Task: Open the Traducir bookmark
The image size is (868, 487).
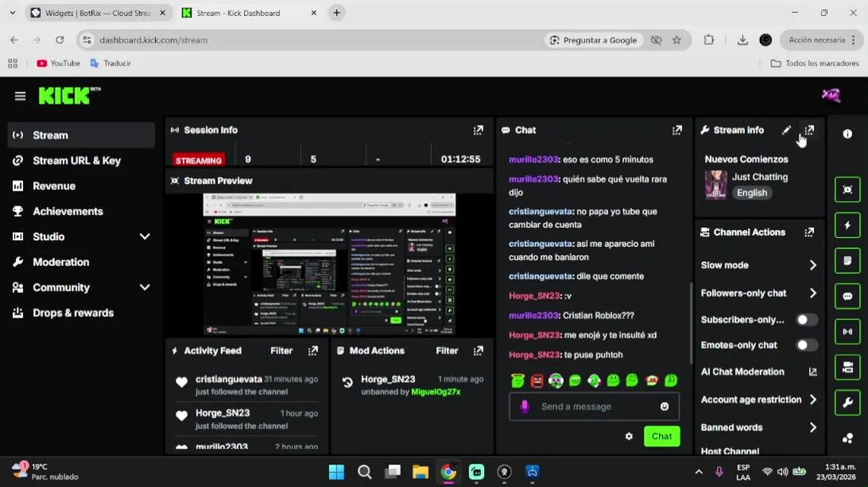Action: point(110,63)
